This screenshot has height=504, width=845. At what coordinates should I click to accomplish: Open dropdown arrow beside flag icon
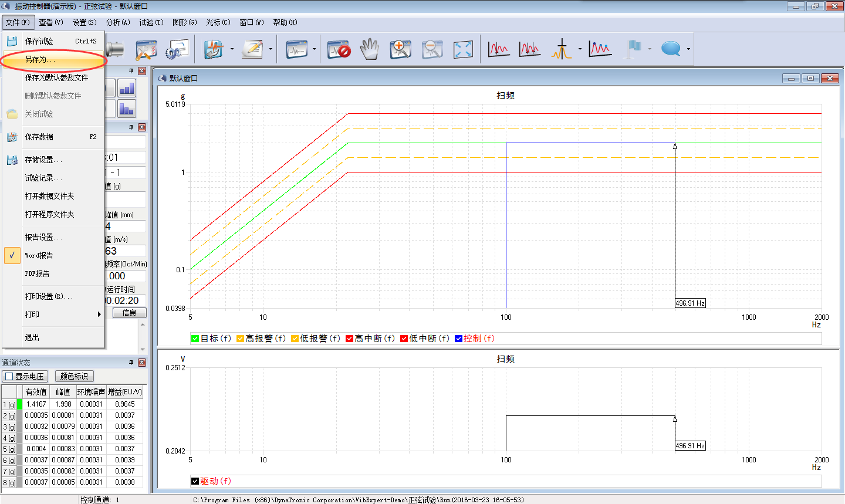[650, 49]
